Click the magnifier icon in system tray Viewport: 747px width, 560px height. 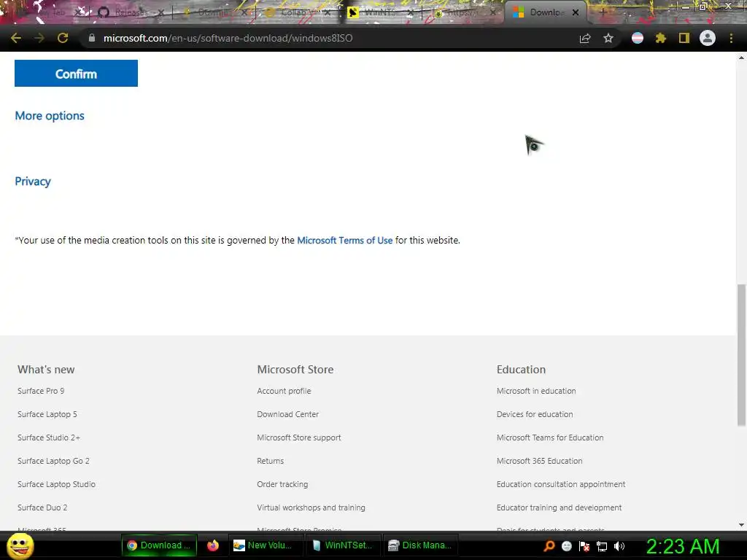(549, 546)
